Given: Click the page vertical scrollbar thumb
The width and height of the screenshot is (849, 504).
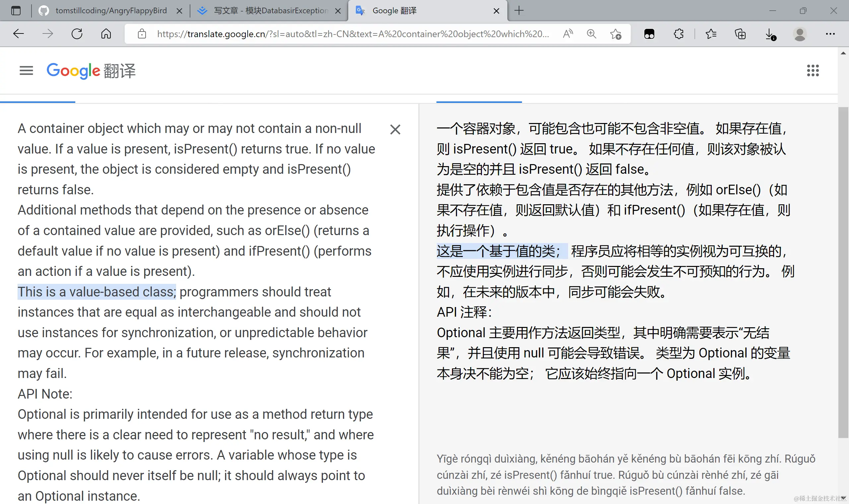Looking at the screenshot, I should tap(843, 272).
